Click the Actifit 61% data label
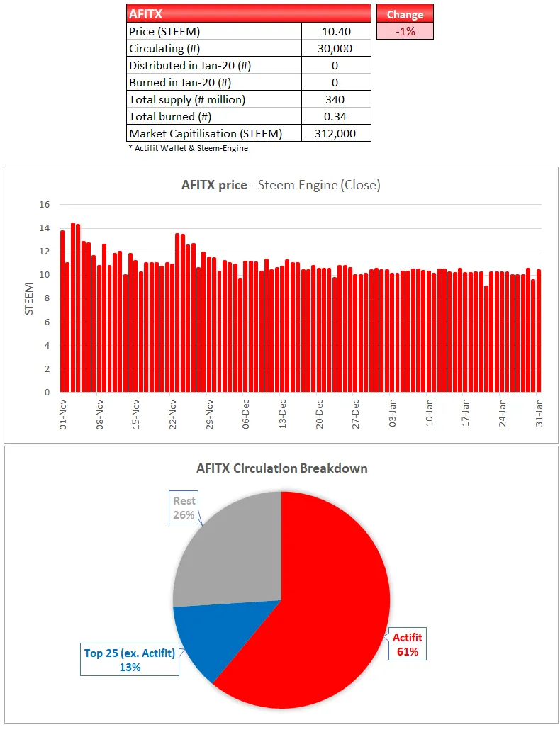Image resolution: width=560 pixels, height=737 pixels. coord(407,644)
